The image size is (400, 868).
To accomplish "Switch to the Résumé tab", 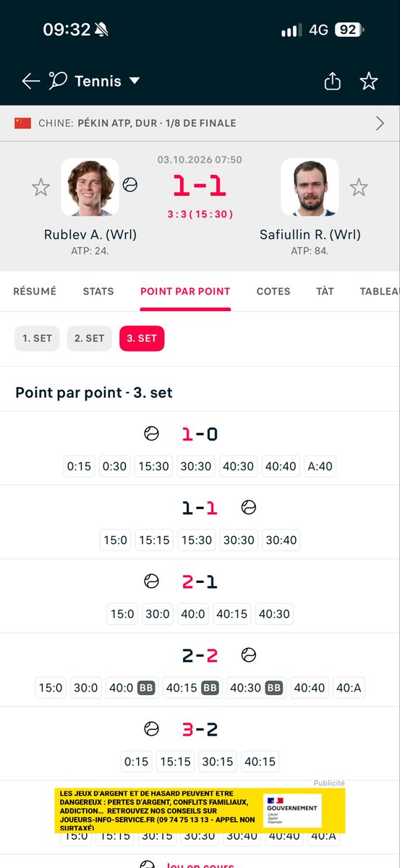I will (35, 292).
